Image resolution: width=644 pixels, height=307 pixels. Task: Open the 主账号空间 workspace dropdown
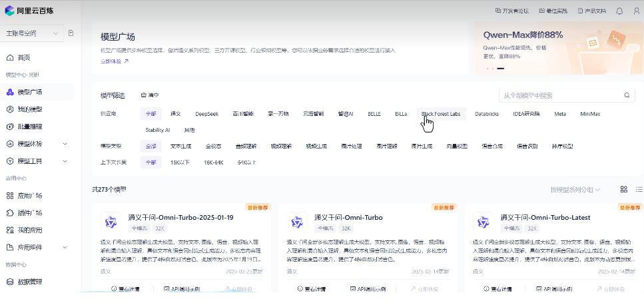pos(32,33)
